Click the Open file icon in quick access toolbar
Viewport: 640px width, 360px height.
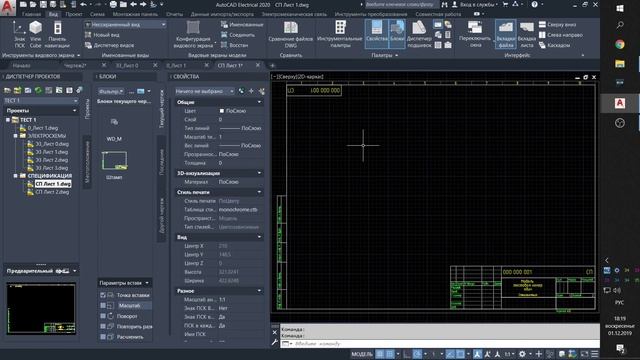(33, 4)
